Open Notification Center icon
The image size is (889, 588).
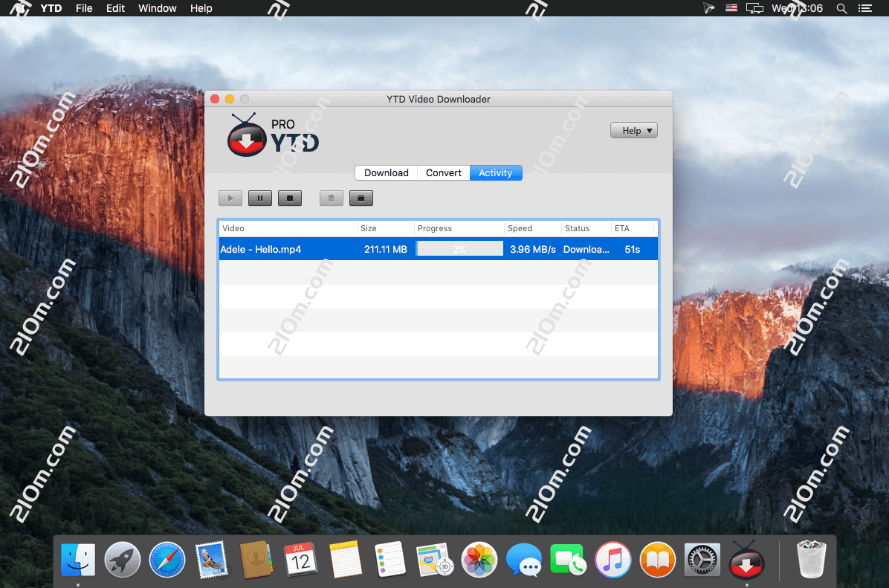tap(865, 8)
